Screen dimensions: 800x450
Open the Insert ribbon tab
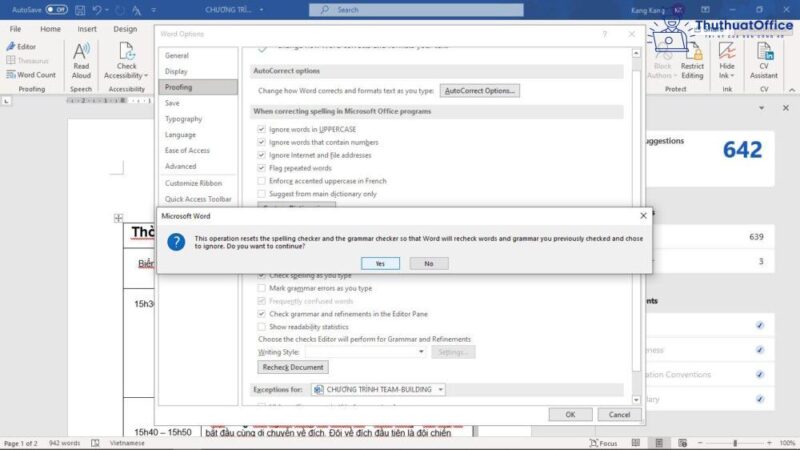pyautogui.click(x=87, y=29)
